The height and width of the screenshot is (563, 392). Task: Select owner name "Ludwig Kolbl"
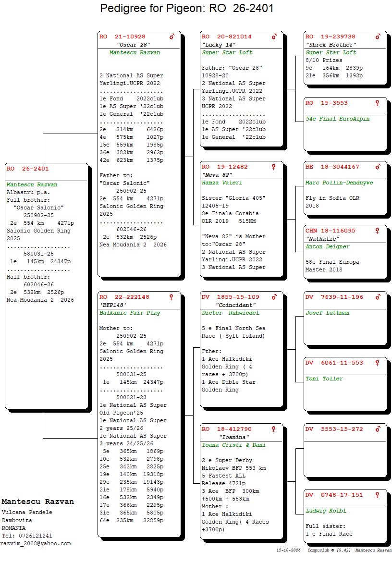[326, 511]
